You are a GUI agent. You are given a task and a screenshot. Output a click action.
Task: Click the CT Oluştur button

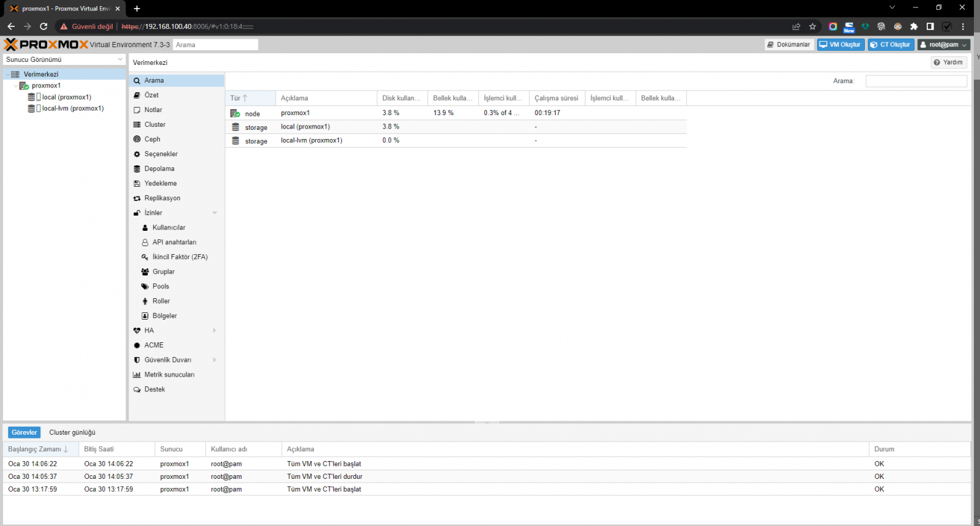tap(891, 45)
